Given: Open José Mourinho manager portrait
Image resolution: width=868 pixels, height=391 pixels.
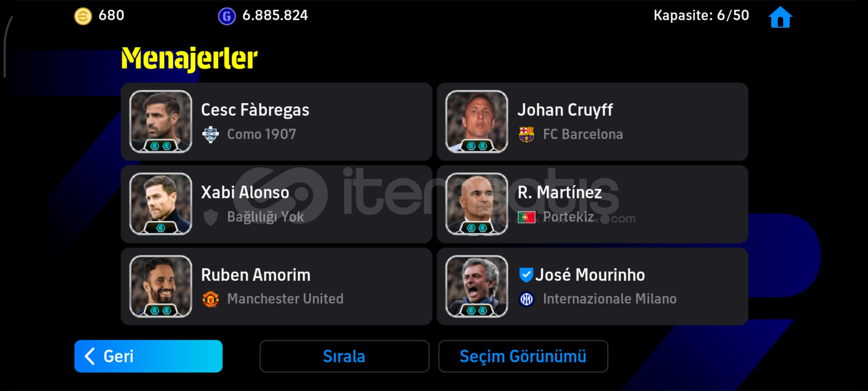Looking at the screenshot, I should coord(477,286).
